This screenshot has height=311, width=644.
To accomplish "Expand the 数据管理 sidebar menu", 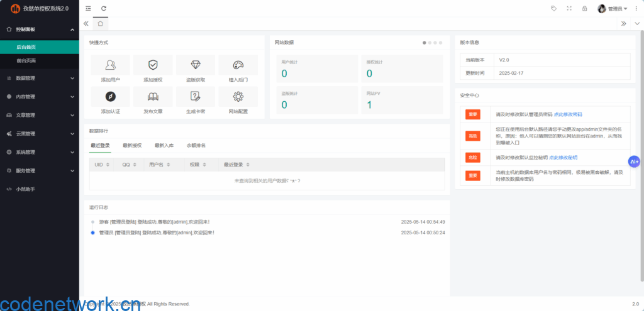I will click(x=40, y=79).
